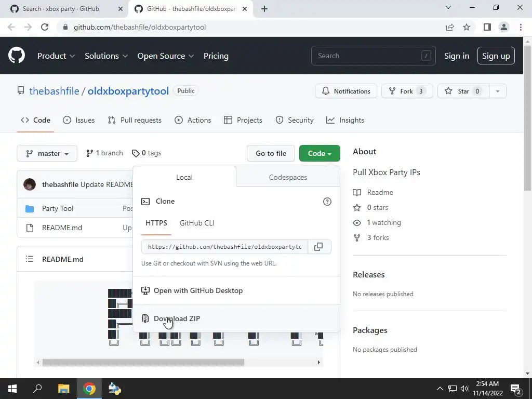Click the Party Tool folder icon
Image resolution: width=532 pixels, height=399 pixels.
tap(30, 209)
